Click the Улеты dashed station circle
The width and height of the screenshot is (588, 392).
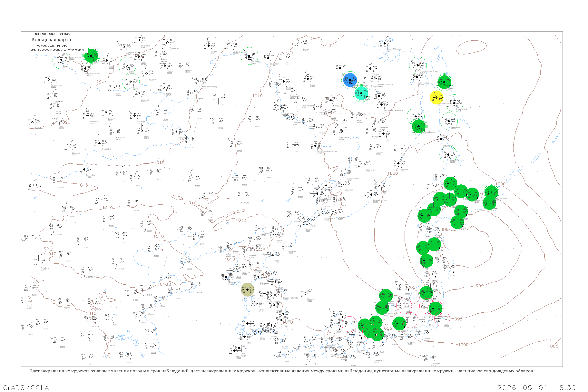[x=127, y=66]
